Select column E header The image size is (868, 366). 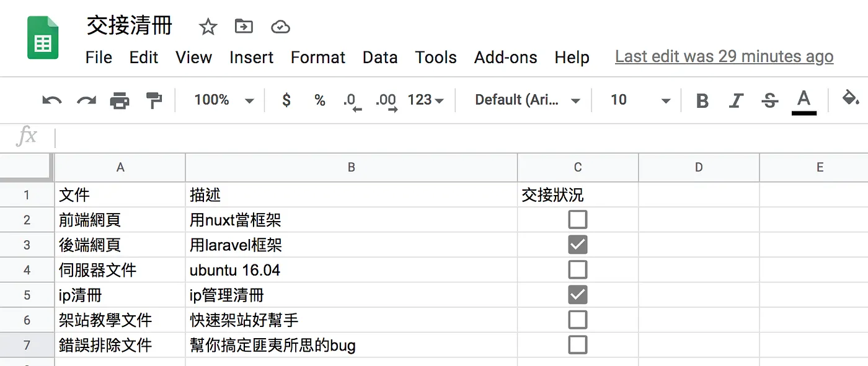click(x=814, y=167)
